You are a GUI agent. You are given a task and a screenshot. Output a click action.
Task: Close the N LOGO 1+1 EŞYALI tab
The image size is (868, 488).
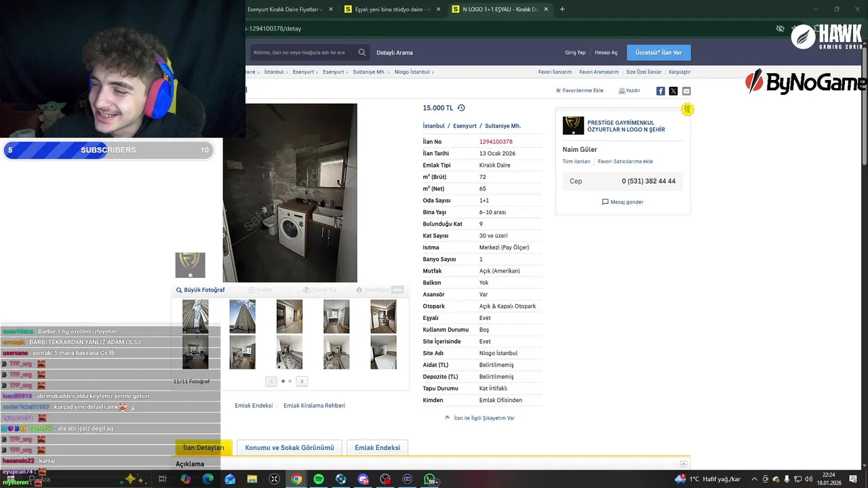click(546, 9)
